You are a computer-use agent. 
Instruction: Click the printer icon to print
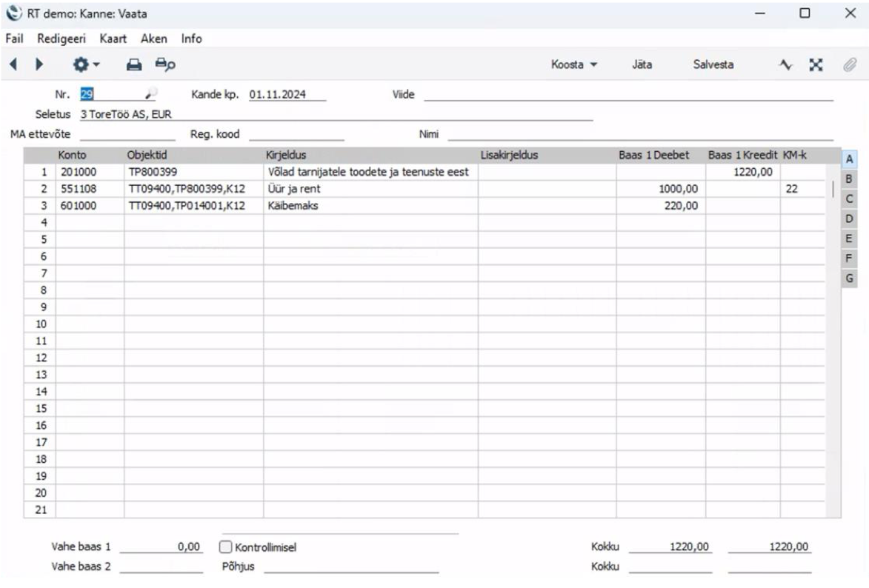coord(133,65)
